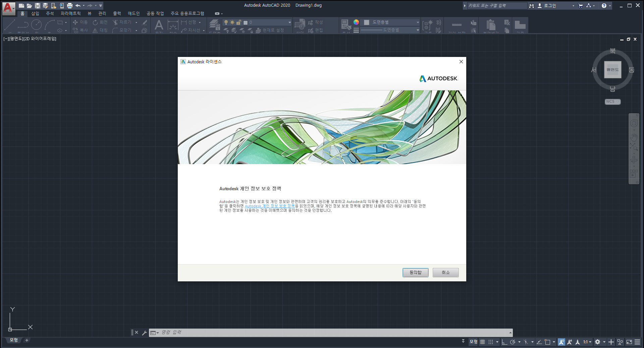Image resolution: width=644 pixels, height=348 pixels.
Task: Click the Save As icon
Action: [x=46, y=5]
